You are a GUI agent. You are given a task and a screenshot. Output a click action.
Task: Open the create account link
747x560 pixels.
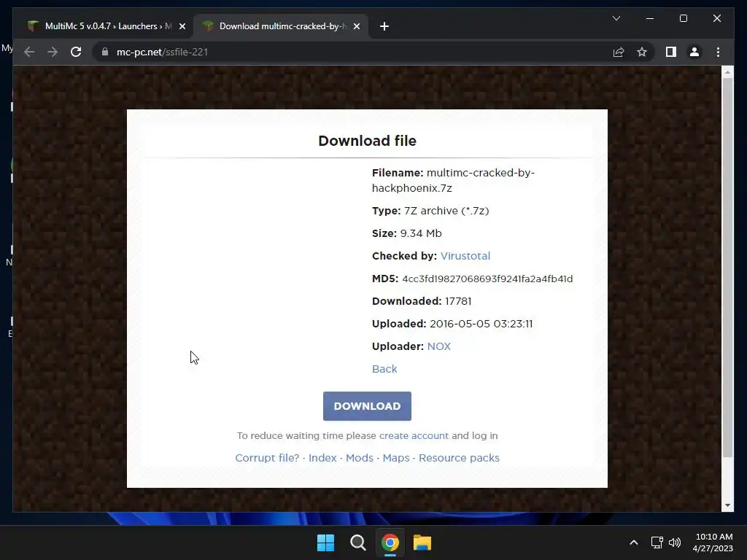click(414, 436)
